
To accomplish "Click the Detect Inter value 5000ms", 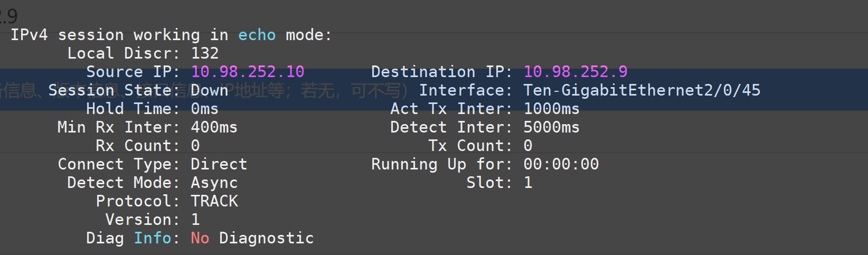I will (551, 127).
